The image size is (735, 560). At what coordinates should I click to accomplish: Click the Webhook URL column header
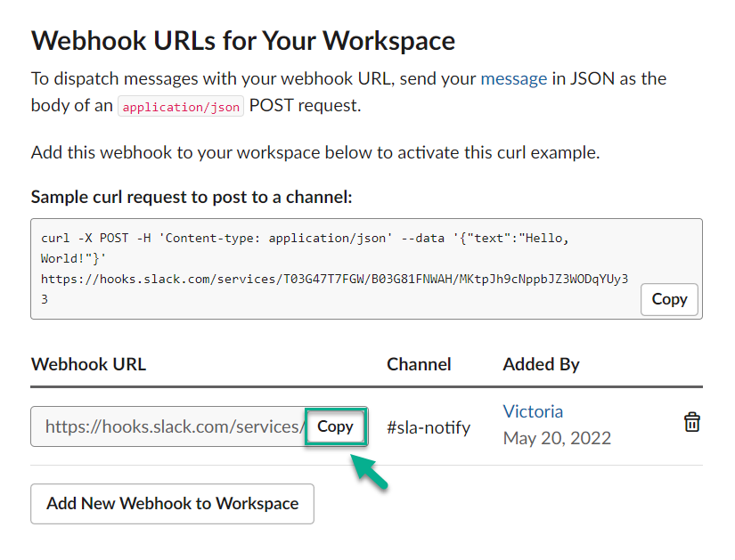pyautogui.click(x=88, y=364)
